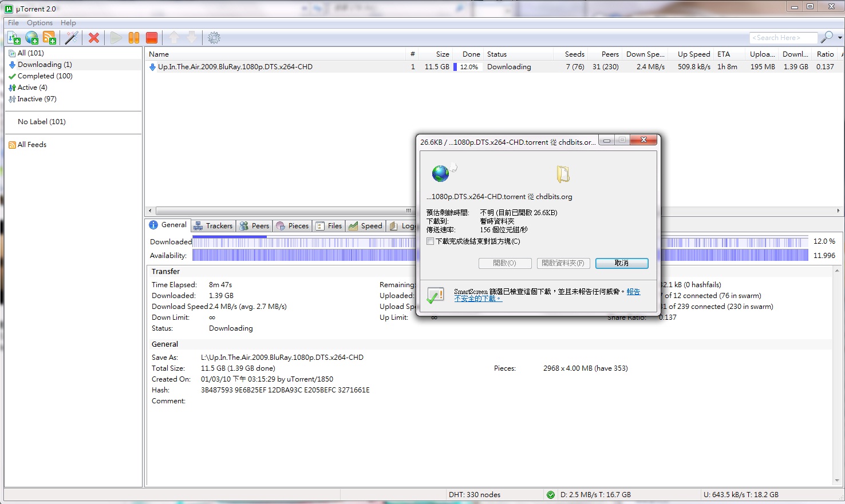Stop the torrent with the red stop icon
The image size is (845, 504).
tap(152, 38)
